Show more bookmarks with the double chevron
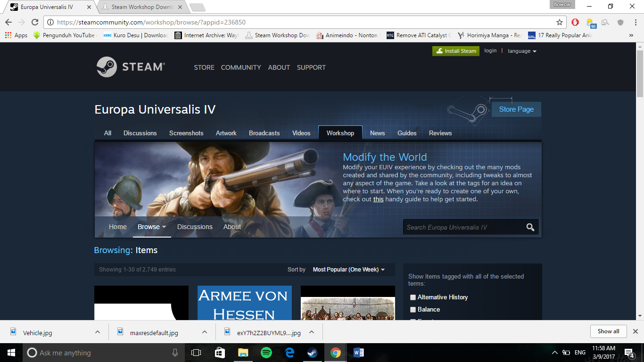This screenshot has height=362, width=644. click(x=631, y=35)
